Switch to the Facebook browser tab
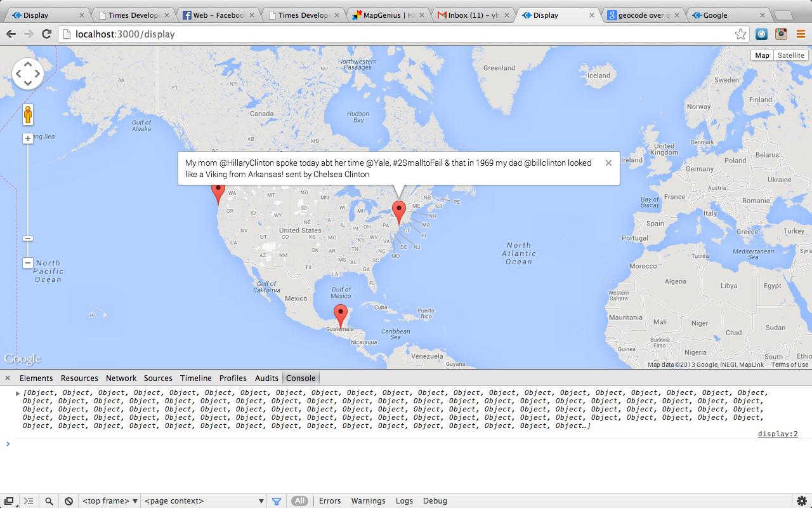 pyautogui.click(x=218, y=15)
